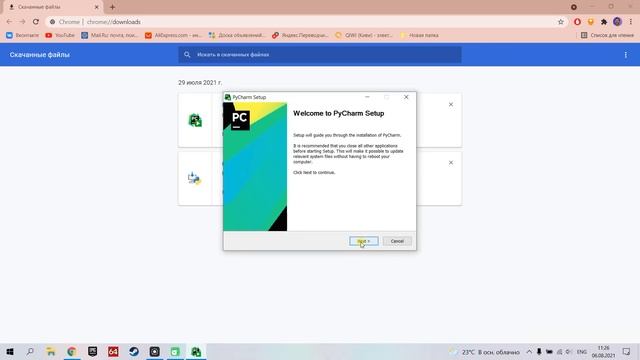
Task: Click the recording indicator icon in title bar
Action: (573, 7)
